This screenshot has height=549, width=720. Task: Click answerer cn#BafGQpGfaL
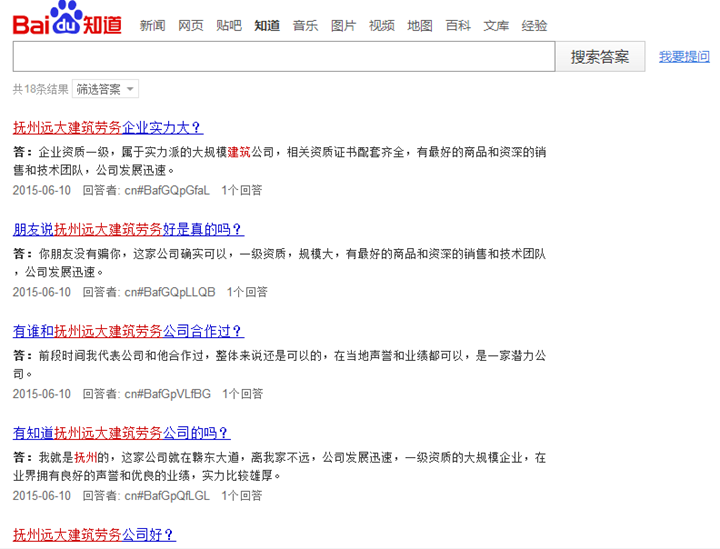(167, 190)
